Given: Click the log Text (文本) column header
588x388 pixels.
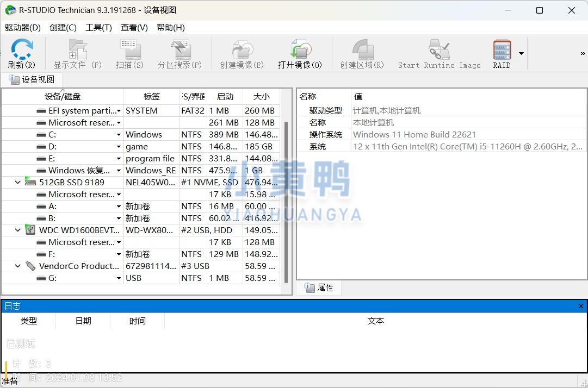Looking at the screenshot, I should pos(375,321).
